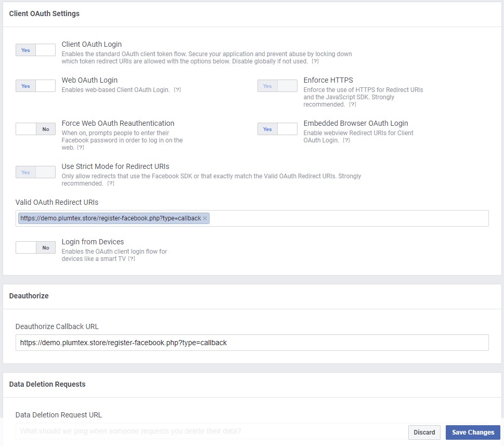
Task: Open help icon for Client OAuth Login
Action: tap(315, 61)
